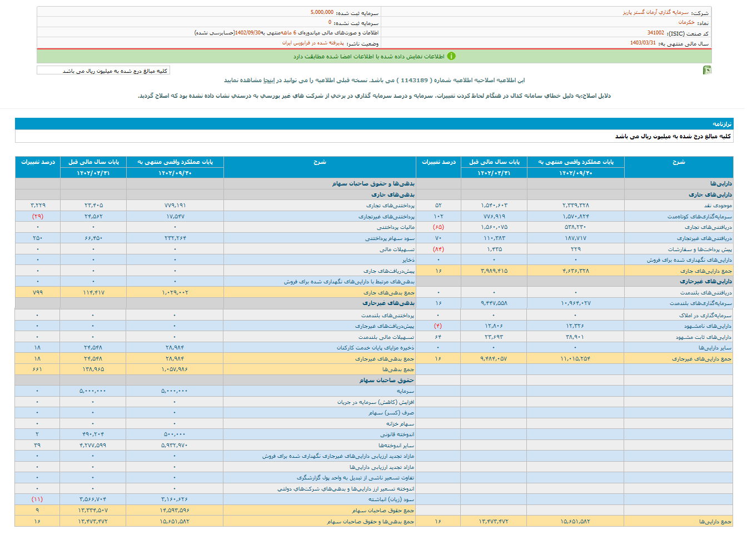Viewport: 747px width, 560px height.
Task: Select the جمع حقوق صاحبان سهام row label
Action: tap(383, 511)
